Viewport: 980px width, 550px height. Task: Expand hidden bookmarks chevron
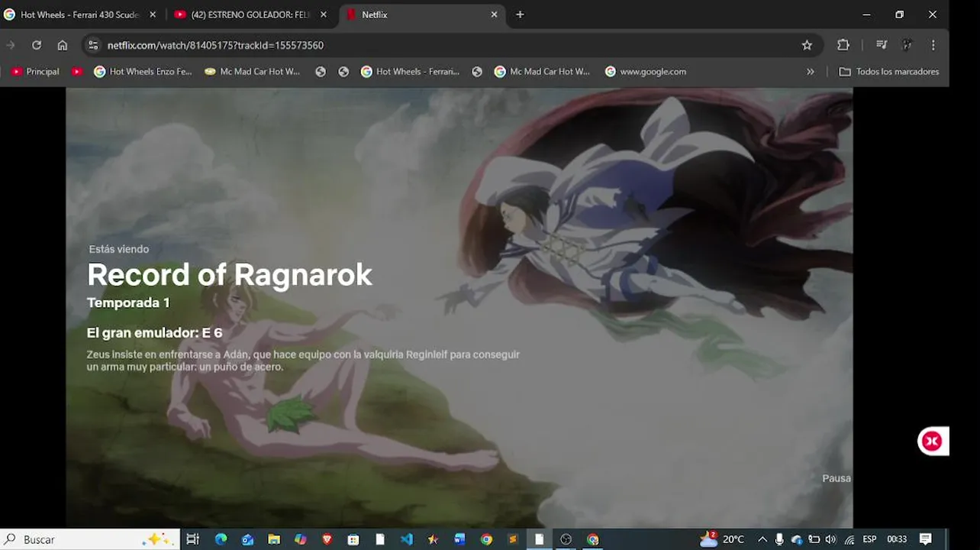click(810, 71)
